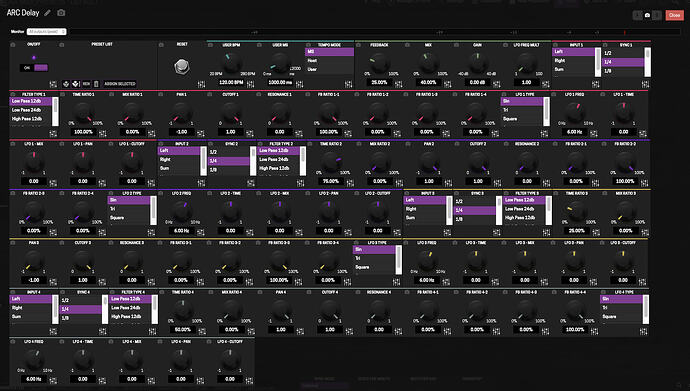
Task: Select MS in the Tempo Mode list
Action: (x=329, y=52)
